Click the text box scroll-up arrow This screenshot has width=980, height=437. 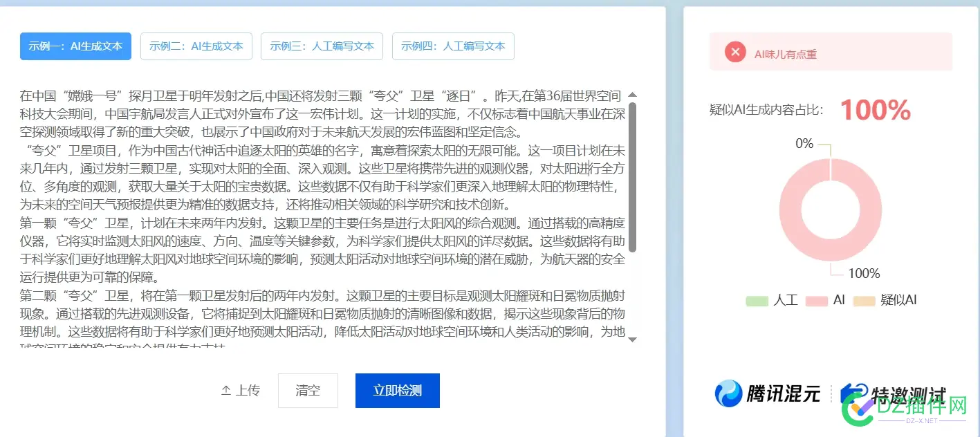pyautogui.click(x=632, y=95)
